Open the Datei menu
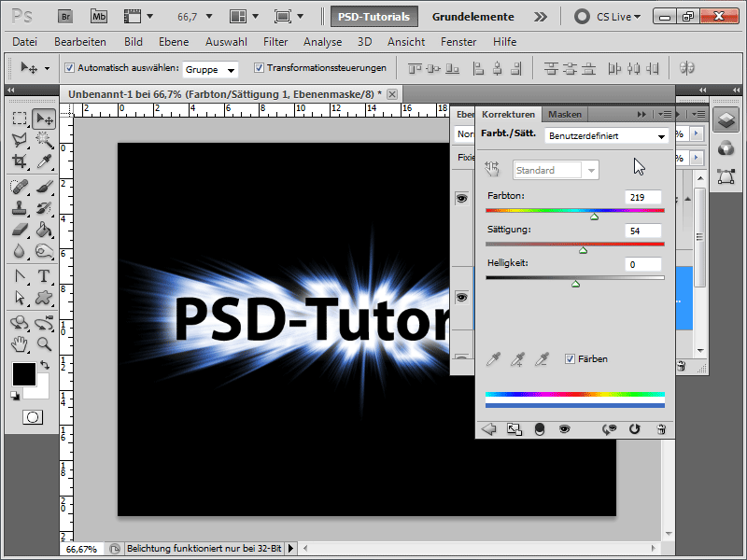This screenshot has width=747, height=560. (x=25, y=42)
